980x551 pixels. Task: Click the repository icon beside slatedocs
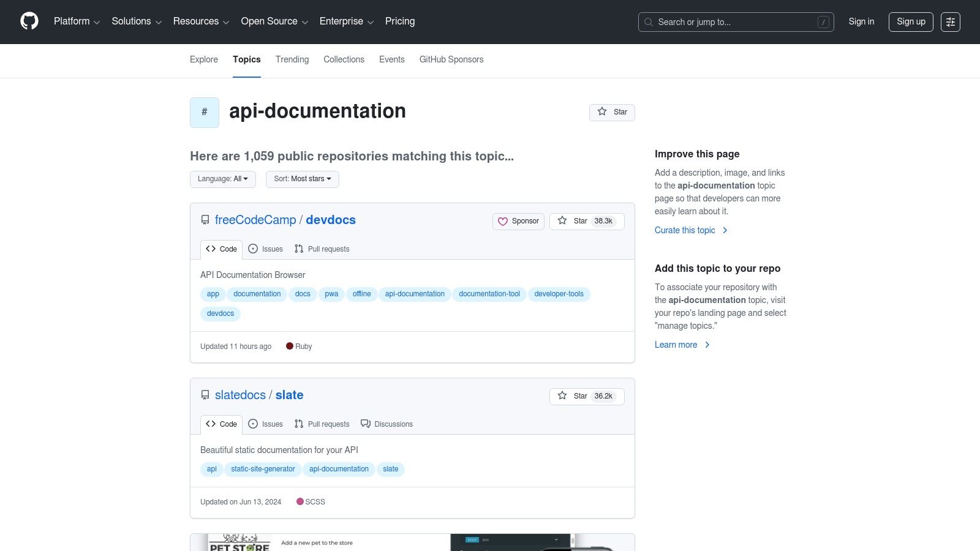point(205,395)
